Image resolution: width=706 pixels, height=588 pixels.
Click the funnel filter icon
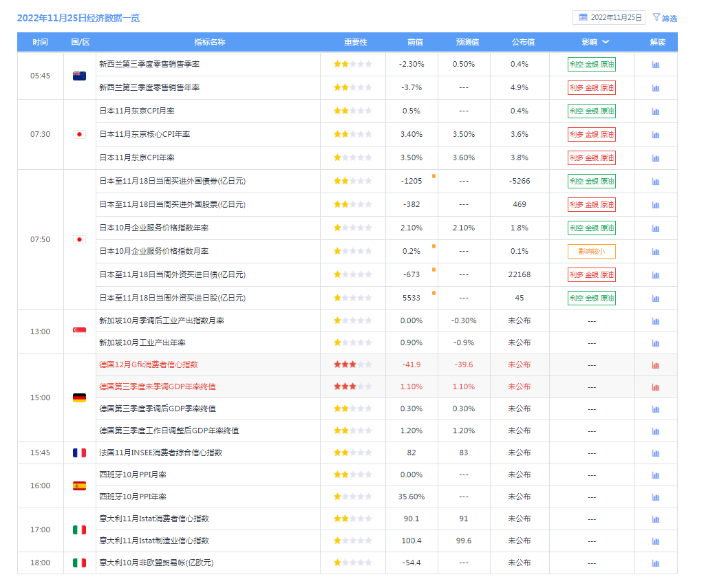(x=656, y=18)
